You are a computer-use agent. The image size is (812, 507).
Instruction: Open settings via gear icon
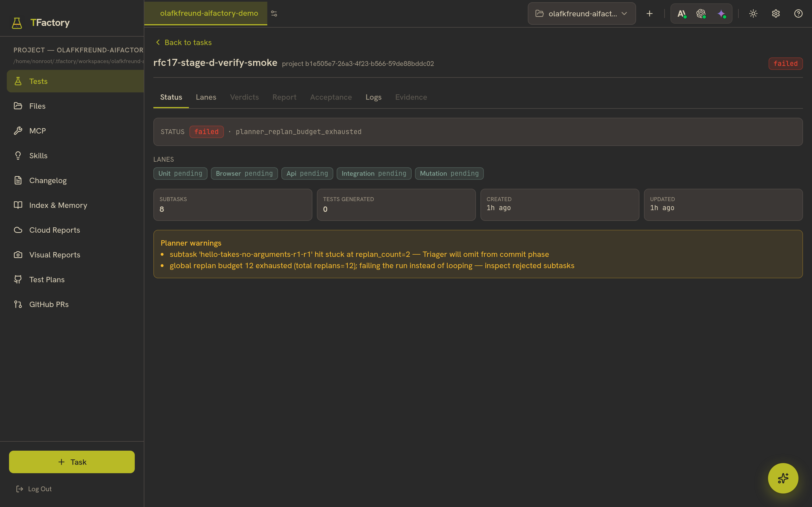tap(776, 14)
